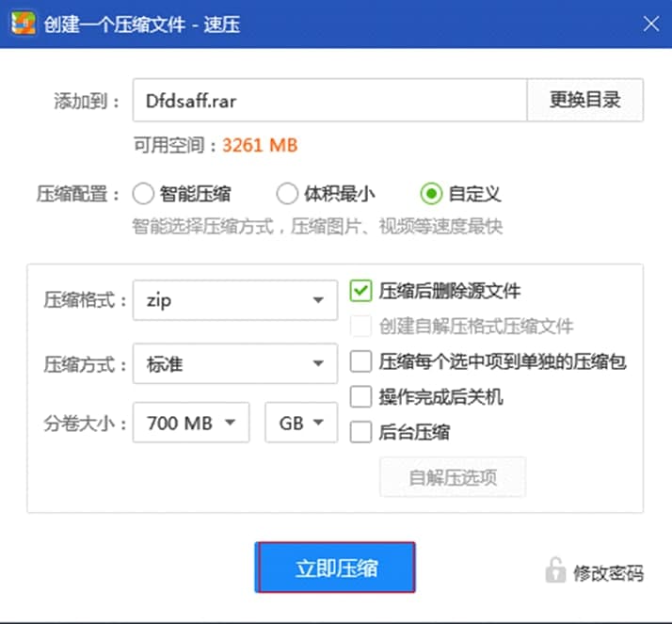Uncheck 压缩后删除源文件 checkbox
Screen dimensions: 672x624
pyautogui.click(x=360, y=291)
